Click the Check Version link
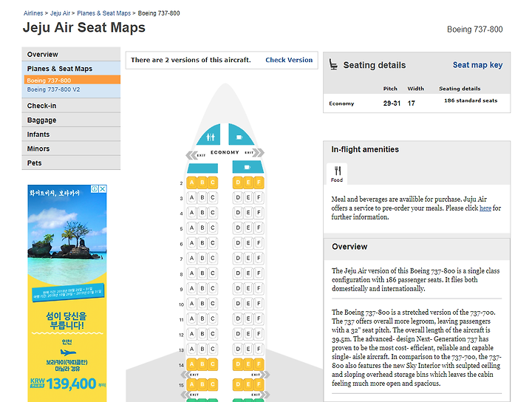532x402 pixels. [289, 60]
